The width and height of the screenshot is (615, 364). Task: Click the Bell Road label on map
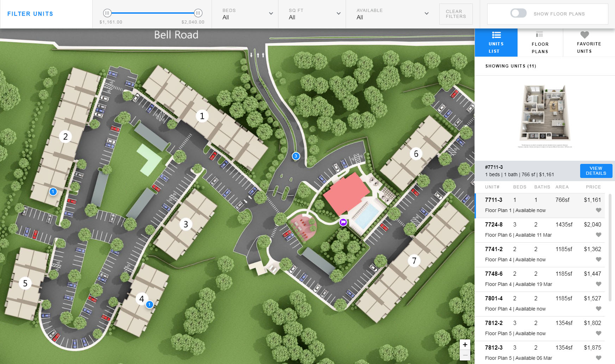pos(176,35)
